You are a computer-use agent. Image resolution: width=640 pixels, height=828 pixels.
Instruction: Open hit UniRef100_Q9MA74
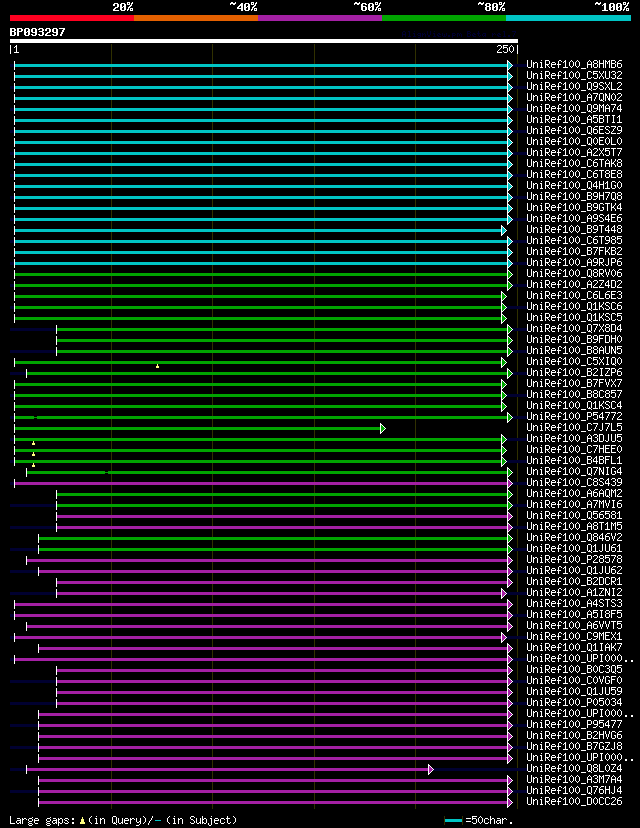(x=574, y=108)
